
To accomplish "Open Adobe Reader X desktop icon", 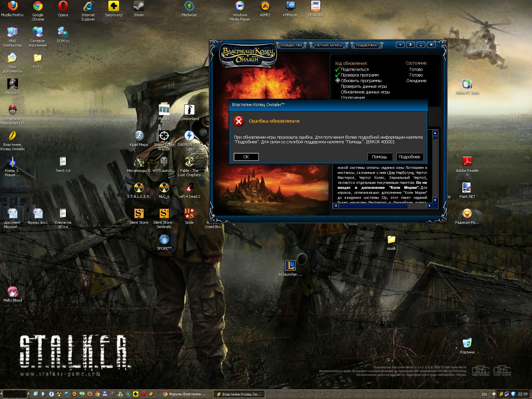I will coord(467,166).
